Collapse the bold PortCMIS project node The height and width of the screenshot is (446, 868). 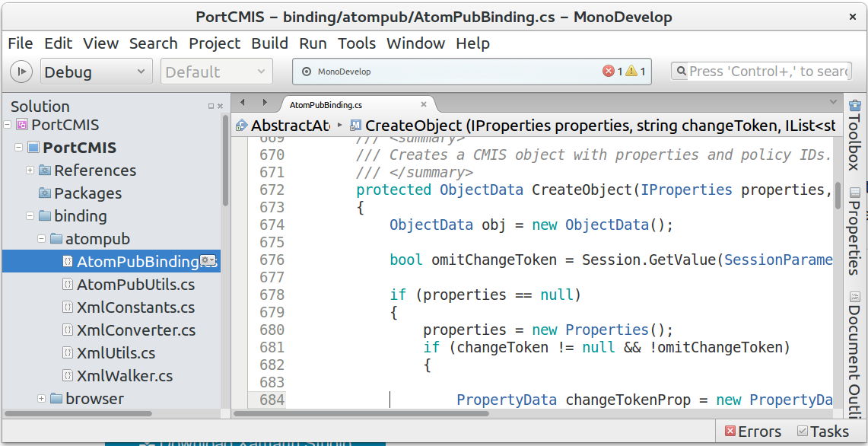19,148
